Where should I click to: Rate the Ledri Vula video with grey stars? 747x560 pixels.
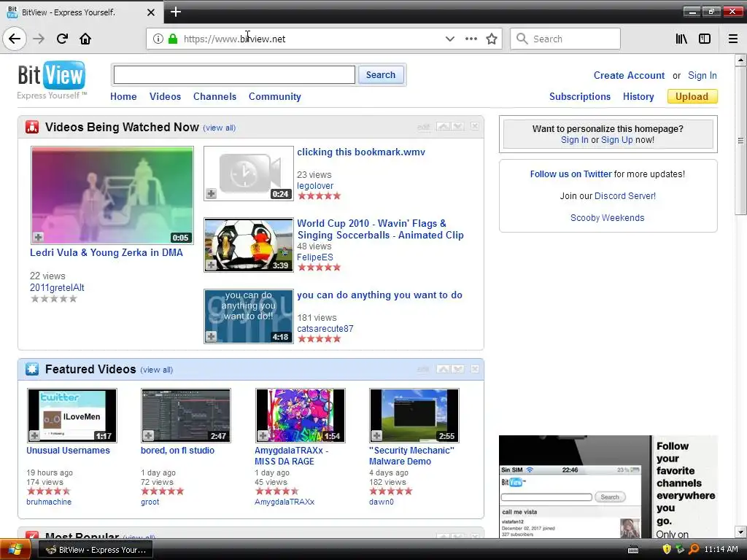click(53, 298)
